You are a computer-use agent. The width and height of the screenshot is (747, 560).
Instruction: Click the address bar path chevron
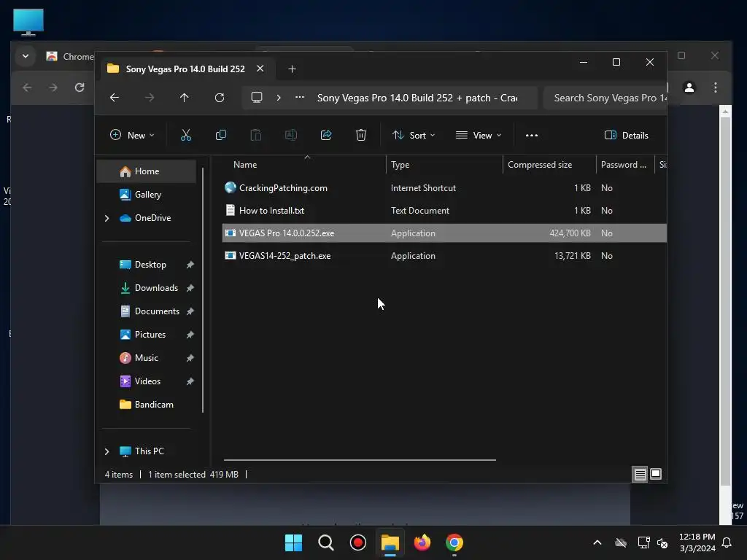pos(279,98)
